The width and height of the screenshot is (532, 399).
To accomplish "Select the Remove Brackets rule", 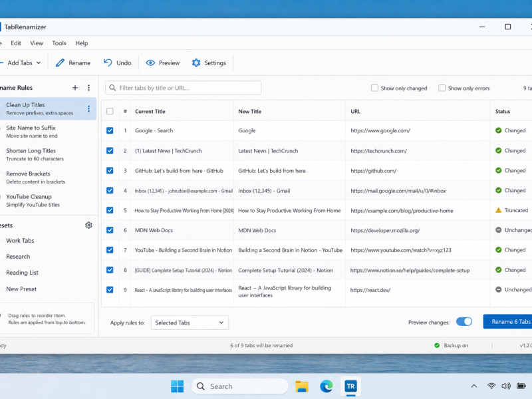I will (48, 178).
